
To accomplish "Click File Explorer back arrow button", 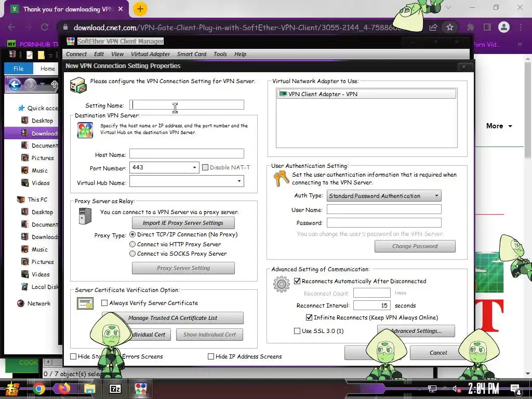I will 15,85.
